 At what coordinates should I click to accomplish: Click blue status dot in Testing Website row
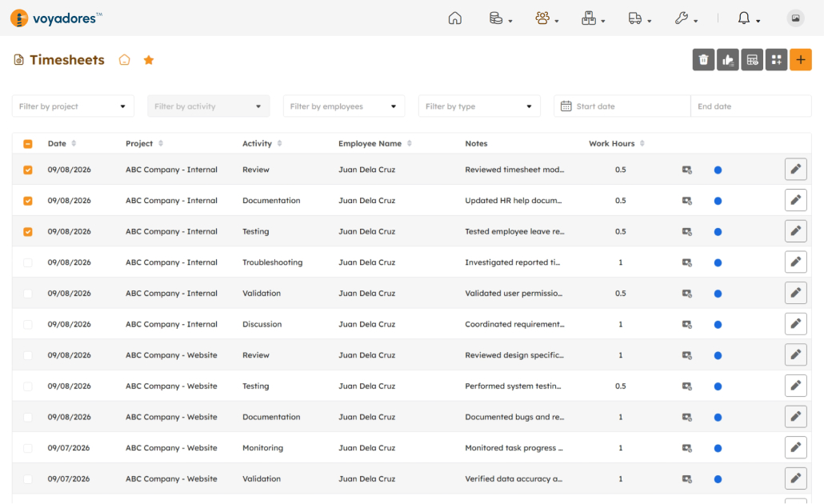718,386
